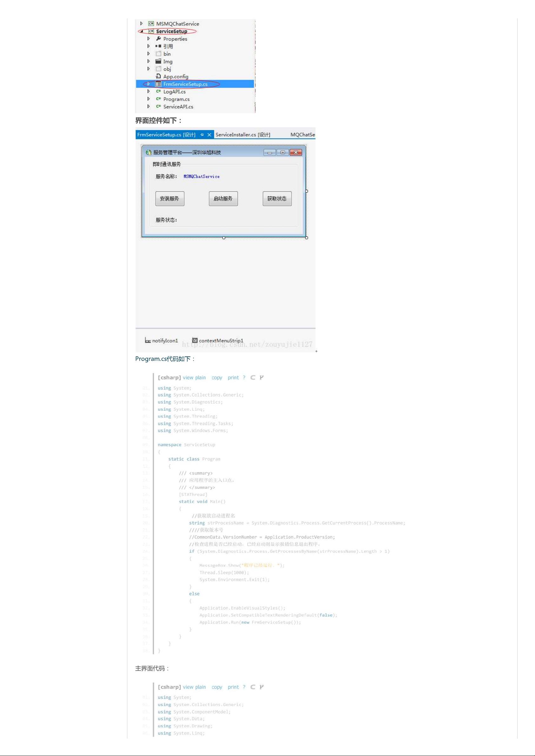Select ServiceAPI.cs in the solution tree
Viewport: 535px width, 756px height.
[178, 107]
